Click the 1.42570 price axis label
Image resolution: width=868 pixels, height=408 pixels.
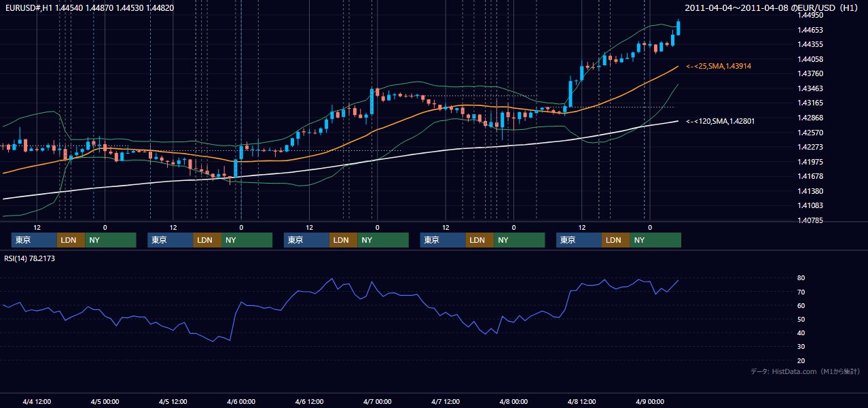pyautogui.click(x=810, y=132)
